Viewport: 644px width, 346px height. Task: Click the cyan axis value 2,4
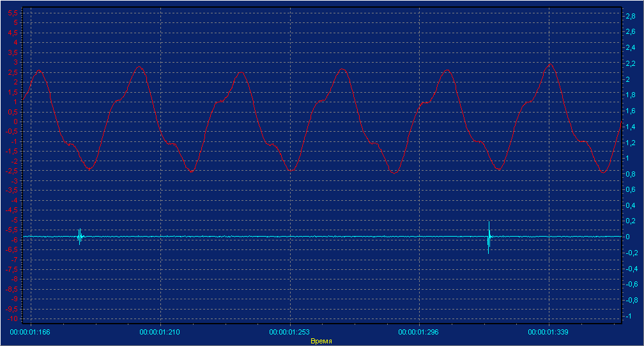[631, 48]
